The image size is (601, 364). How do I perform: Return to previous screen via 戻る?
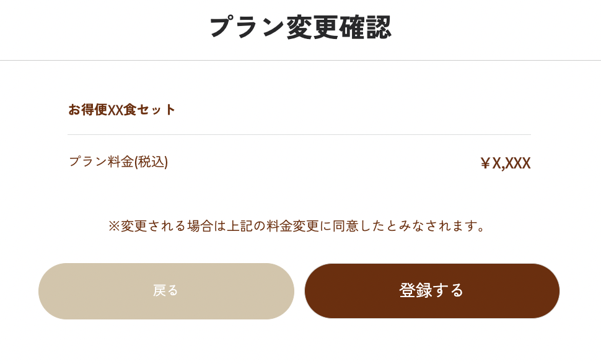166,291
